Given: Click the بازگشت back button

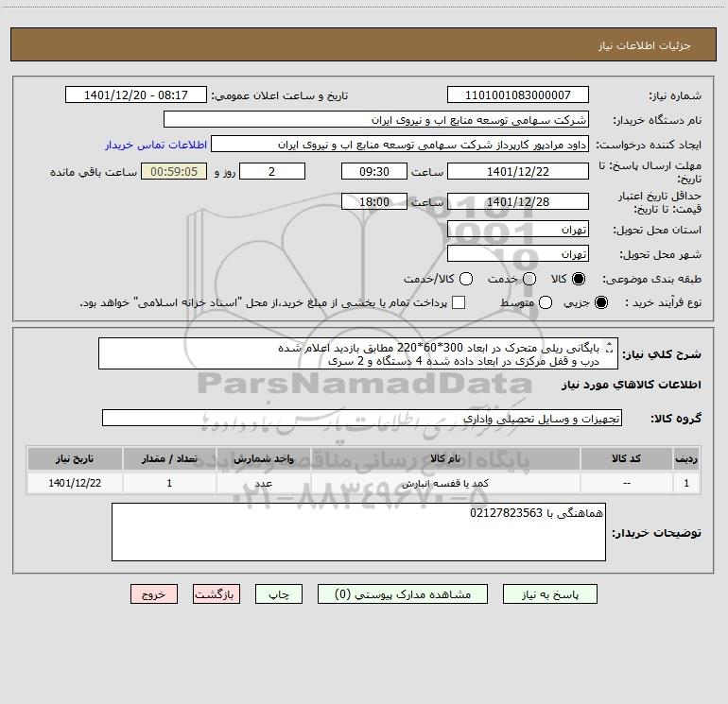Looking at the screenshot, I should [x=217, y=594].
